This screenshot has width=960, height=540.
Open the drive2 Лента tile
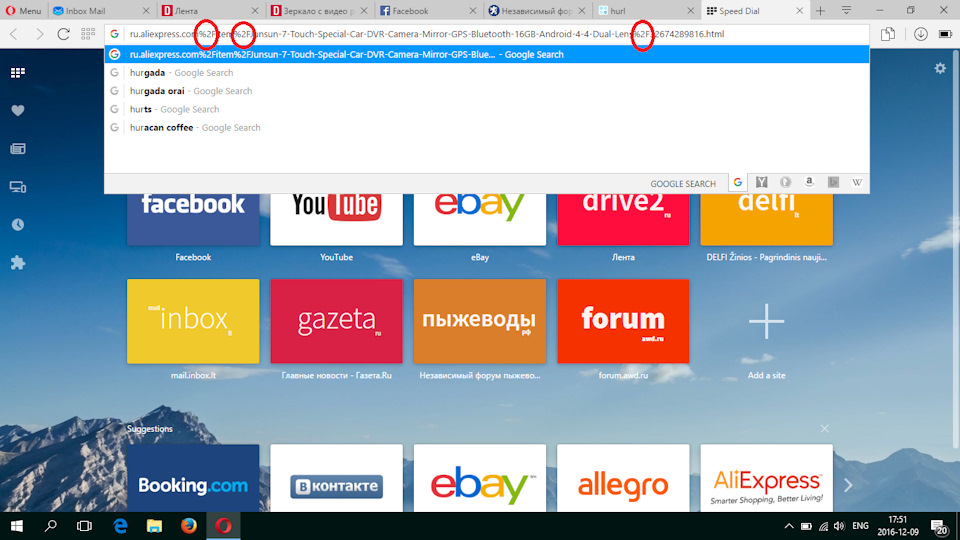[623, 219]
